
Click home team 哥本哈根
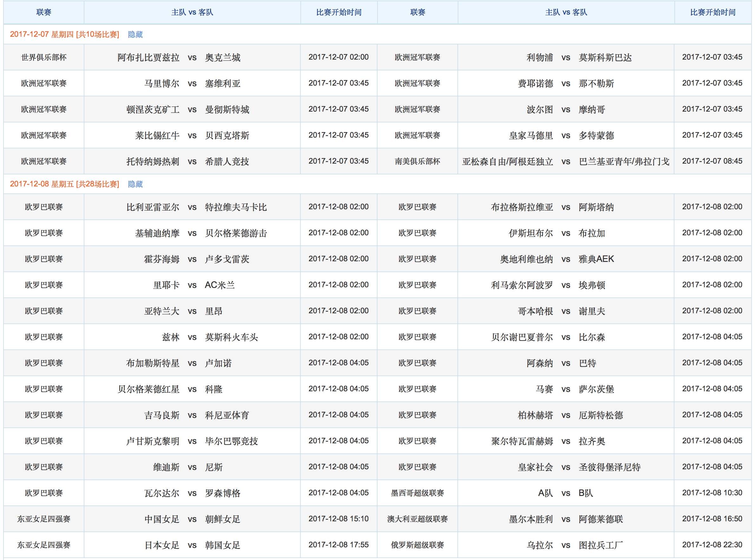[x=535, y=311]
